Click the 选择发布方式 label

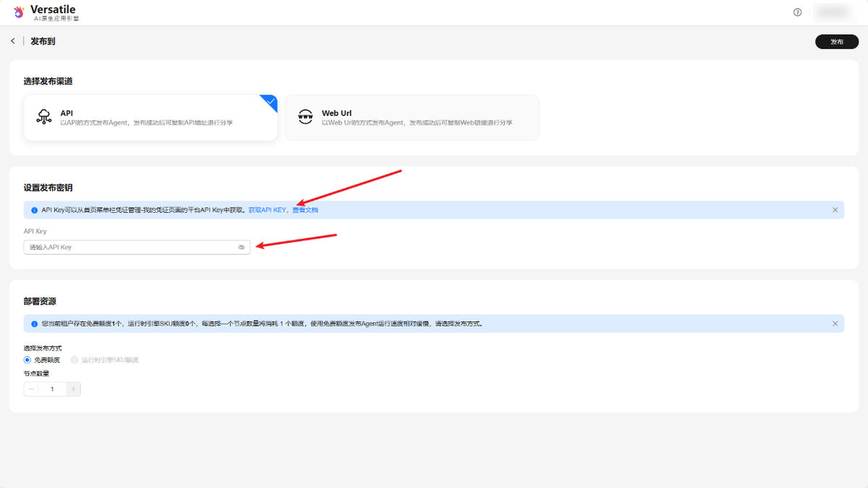43,348
